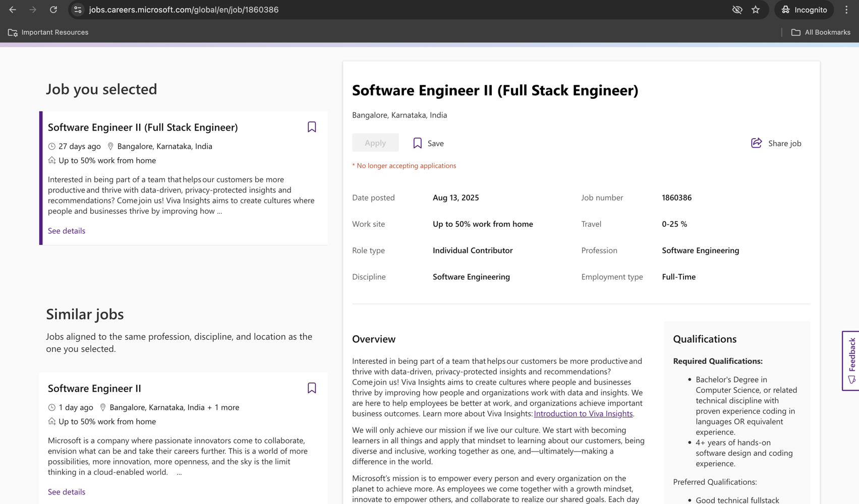This screenshot has height=504, width=859.
Task: Click the Save icon next to Apply
Action: (417, 143)
